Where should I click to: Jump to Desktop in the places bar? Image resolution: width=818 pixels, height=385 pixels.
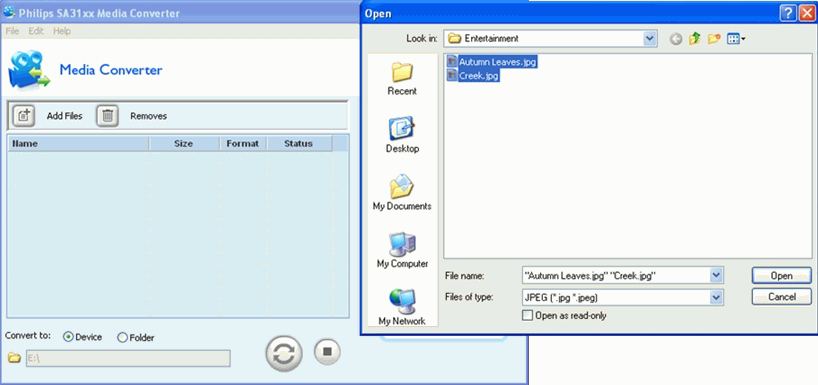[x=402, y=135]
